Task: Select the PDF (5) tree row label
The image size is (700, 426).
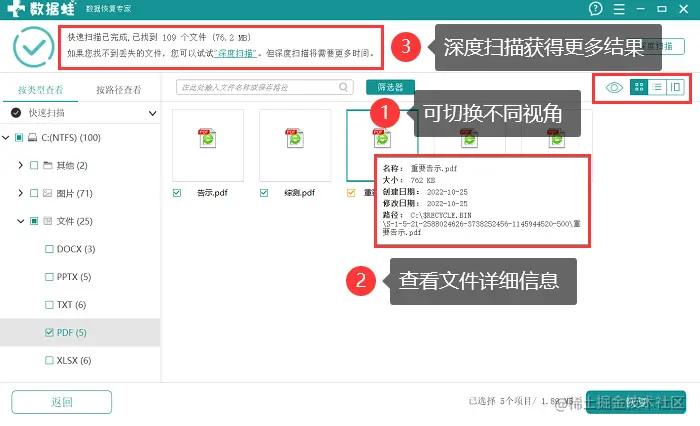Action: (x=71, y=333)
